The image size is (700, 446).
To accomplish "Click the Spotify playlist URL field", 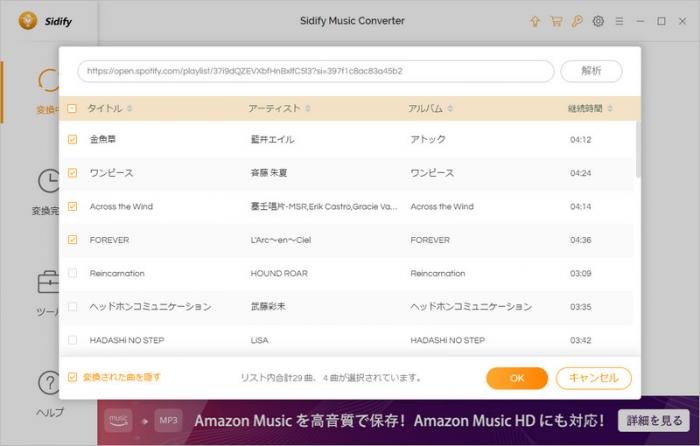I will click(316, 71).
